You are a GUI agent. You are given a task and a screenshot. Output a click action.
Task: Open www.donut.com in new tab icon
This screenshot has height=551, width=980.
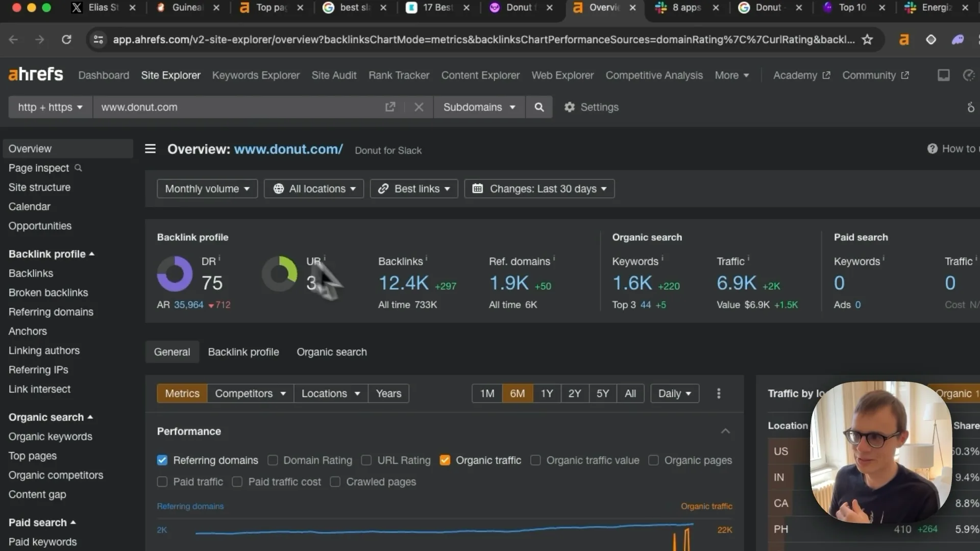tap(390, 107)
